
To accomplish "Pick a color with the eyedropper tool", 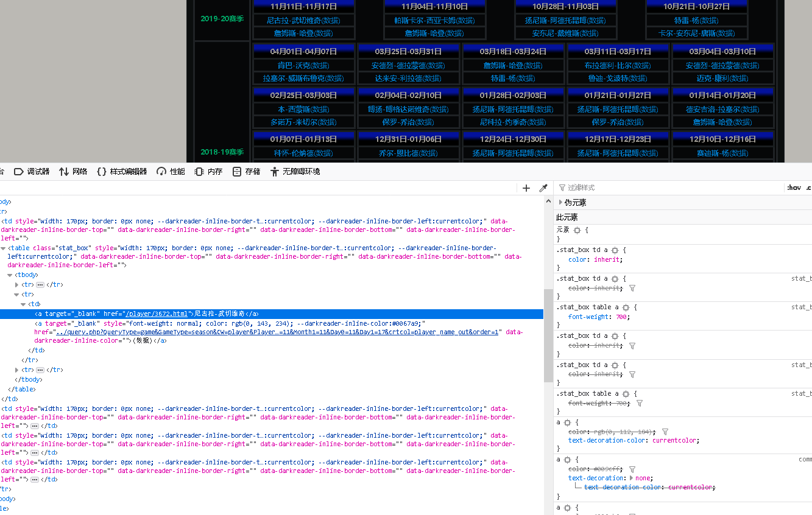I will click(543, 188).
